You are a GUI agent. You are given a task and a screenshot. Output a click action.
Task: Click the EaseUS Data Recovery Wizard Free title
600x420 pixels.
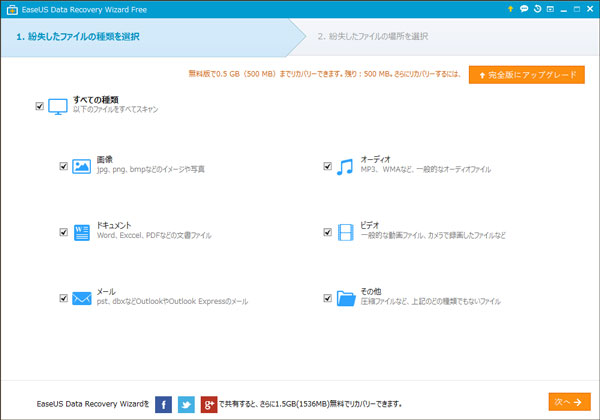[84, 10]
